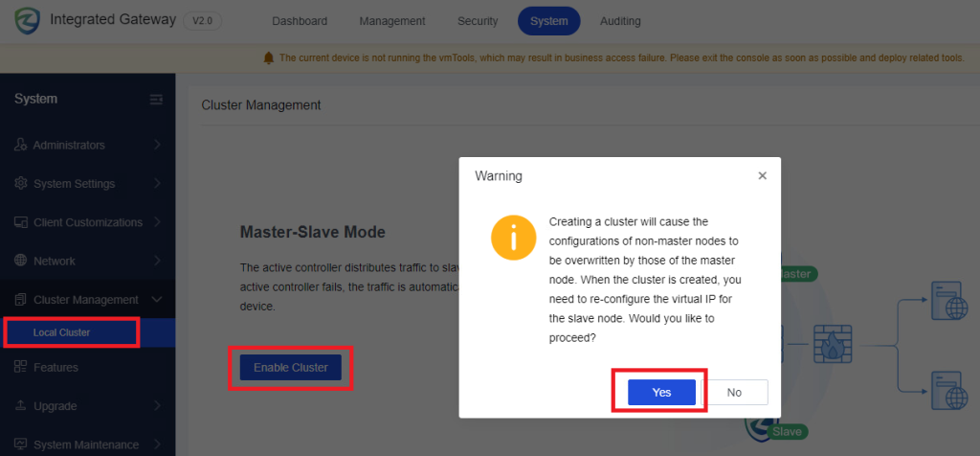Expand the System Maintenance chevron

pos(157,445)
